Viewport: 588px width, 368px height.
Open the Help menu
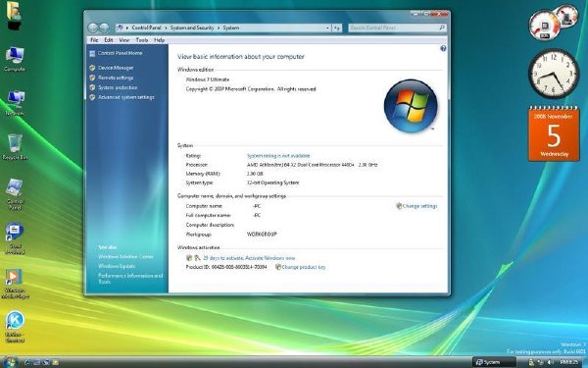click(159, 40)
